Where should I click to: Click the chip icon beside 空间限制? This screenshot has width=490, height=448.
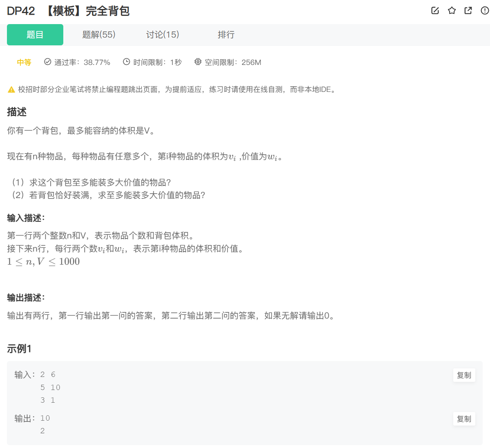click(198, 62)
